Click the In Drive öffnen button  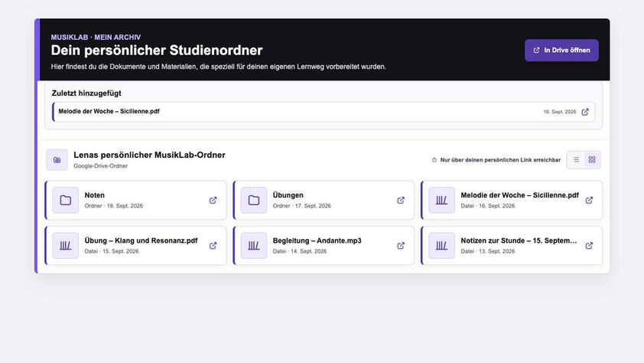(x=561, y=50)
